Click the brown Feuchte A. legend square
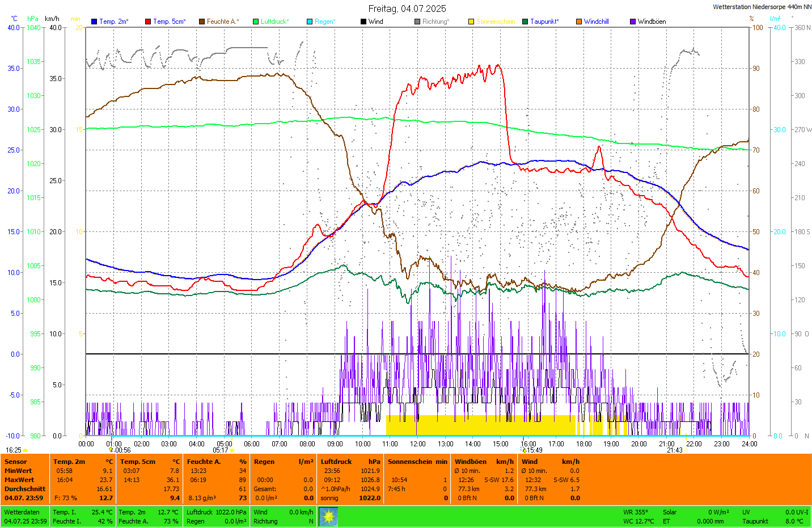812x528 pixels. pyautogui.click(x=202, y=22)
